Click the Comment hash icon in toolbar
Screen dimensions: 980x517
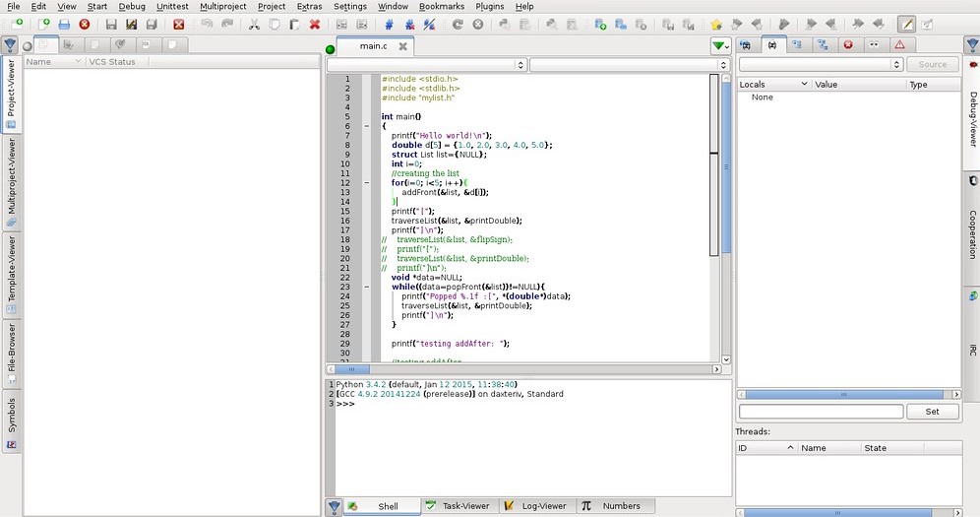[x=390, y=24]
